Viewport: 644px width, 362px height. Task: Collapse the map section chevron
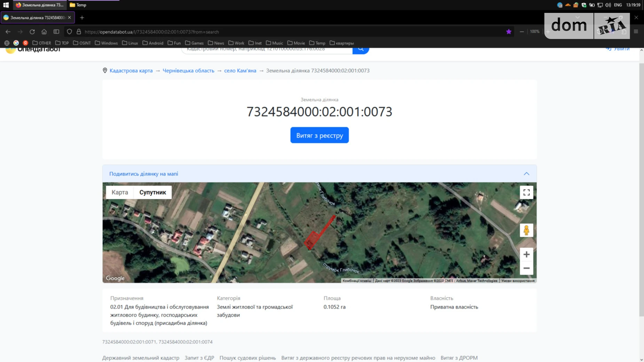526,174
